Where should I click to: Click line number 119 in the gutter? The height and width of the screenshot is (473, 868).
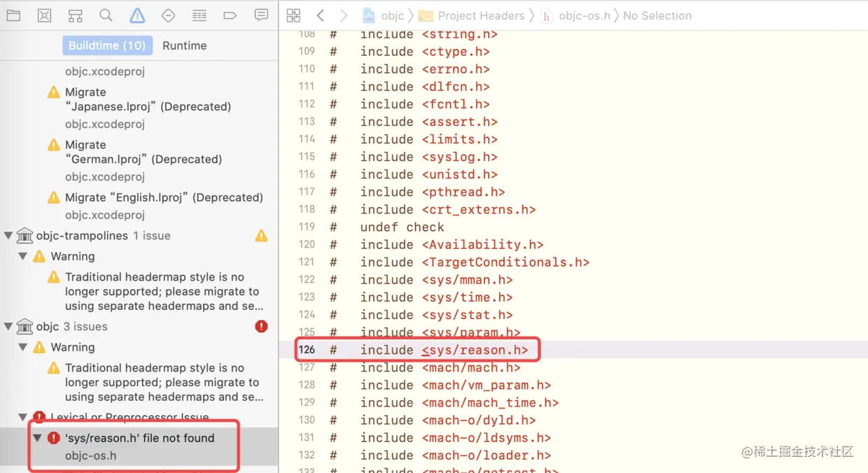click(307, 227)
